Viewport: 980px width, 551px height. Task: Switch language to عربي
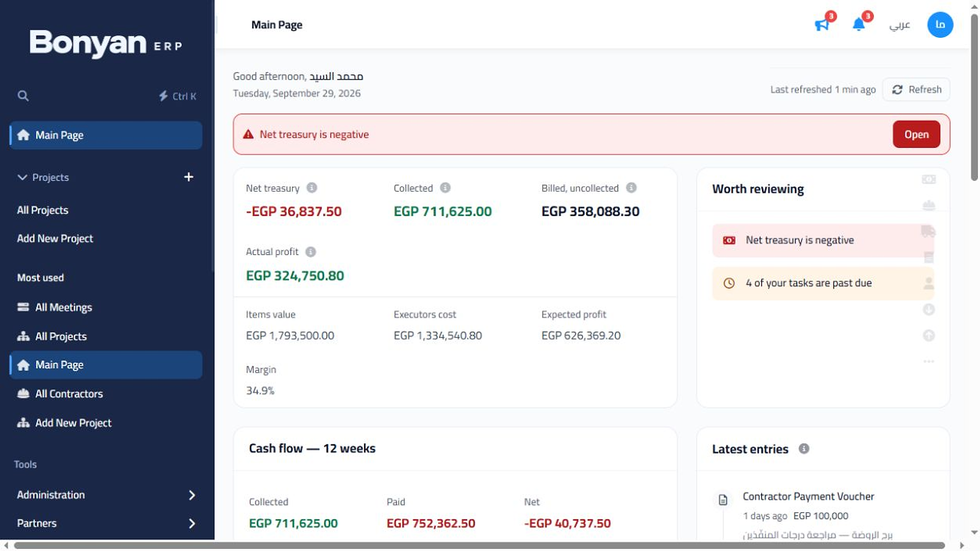tap(899, 24)
